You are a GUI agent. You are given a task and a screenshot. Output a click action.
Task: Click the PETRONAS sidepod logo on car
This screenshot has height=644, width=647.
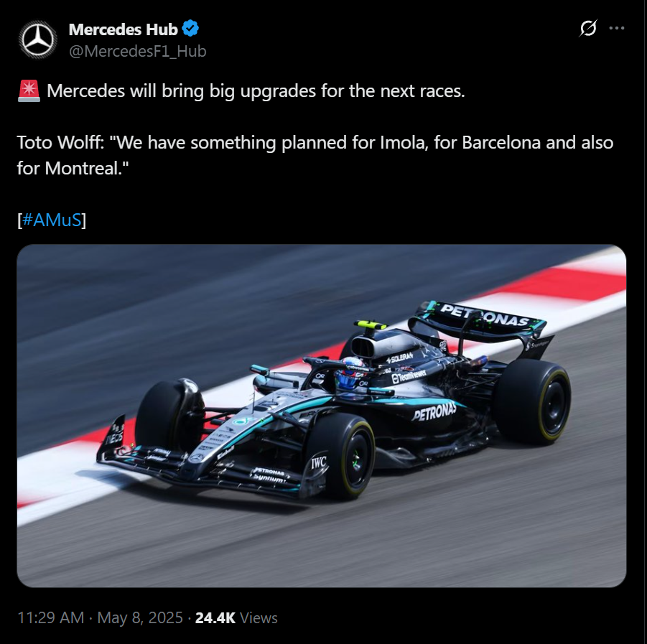coord(434,411)
